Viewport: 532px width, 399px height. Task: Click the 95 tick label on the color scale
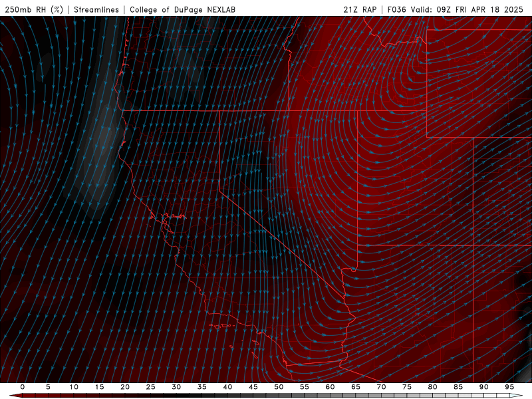509,387
